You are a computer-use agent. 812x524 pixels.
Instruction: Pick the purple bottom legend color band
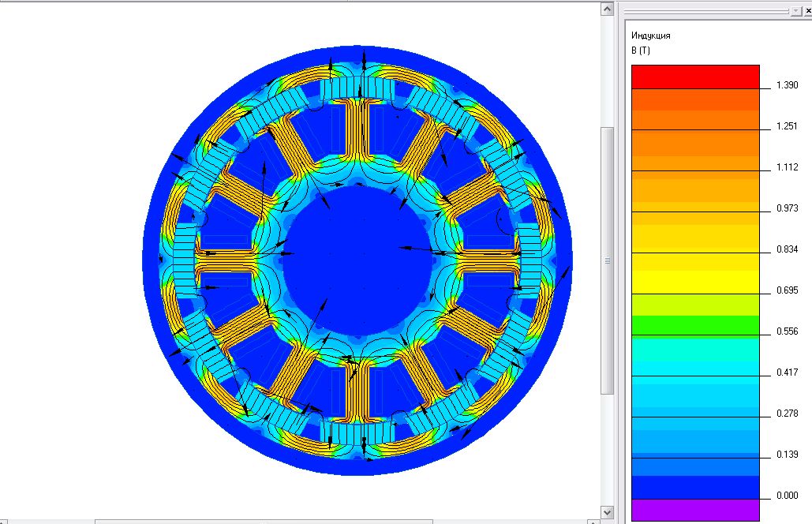[x=694, y=510]
